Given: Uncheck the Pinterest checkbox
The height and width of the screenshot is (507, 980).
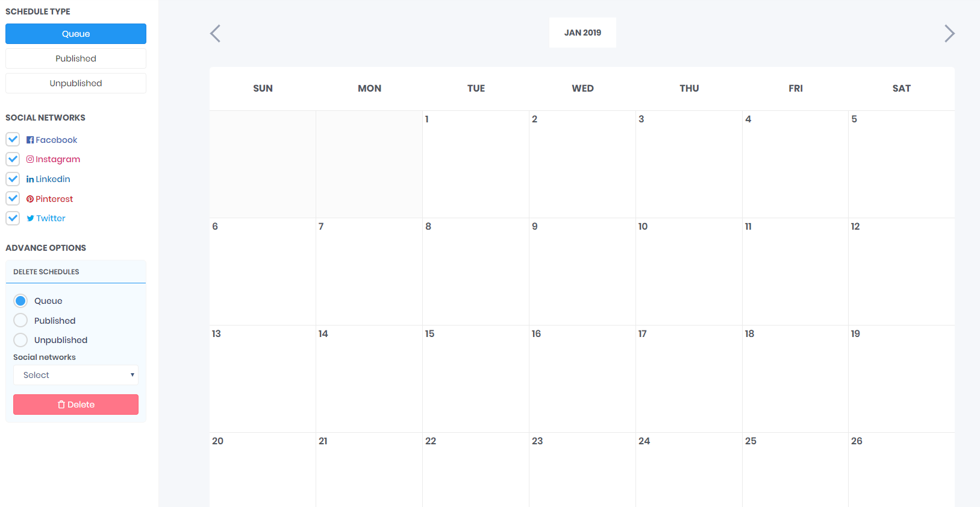Looking at the screenshot, I should [13, 198].
